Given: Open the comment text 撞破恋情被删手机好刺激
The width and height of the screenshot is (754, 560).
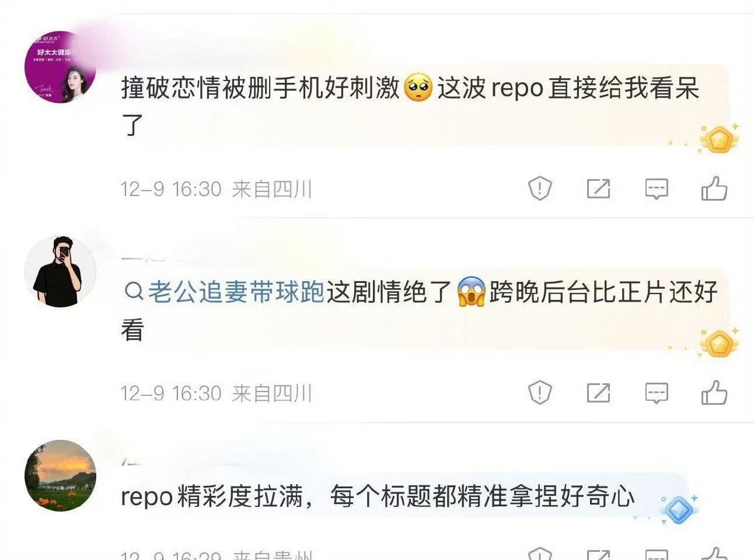Looking at the screenshot, I should (260, 88).
